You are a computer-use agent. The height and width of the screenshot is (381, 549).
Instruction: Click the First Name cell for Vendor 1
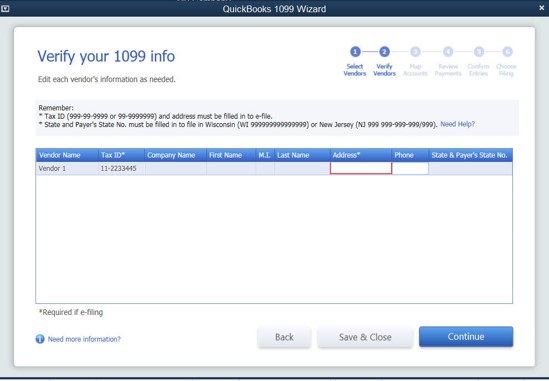[x=231, y=168]
